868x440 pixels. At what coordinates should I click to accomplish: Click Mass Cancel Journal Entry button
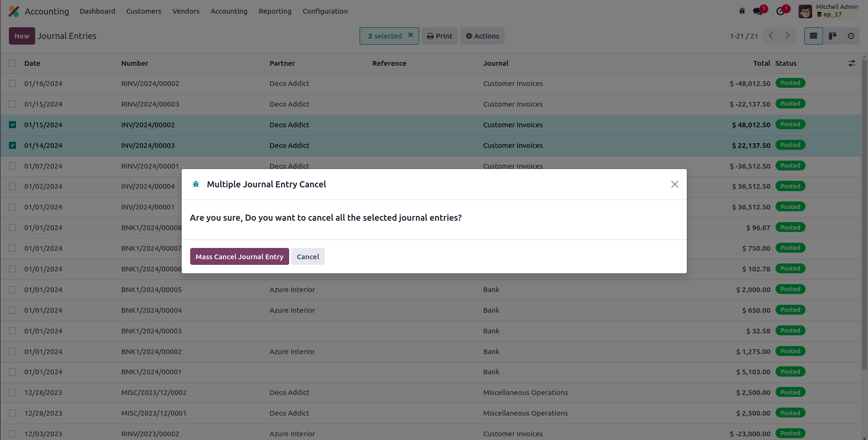pos(239,257)
